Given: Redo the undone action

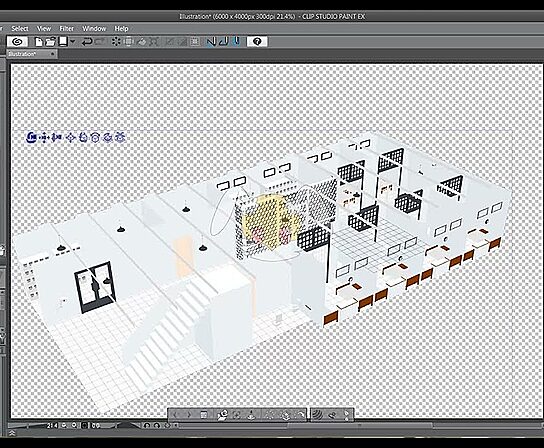Looking at the screenshot, I should coord(100,42).
